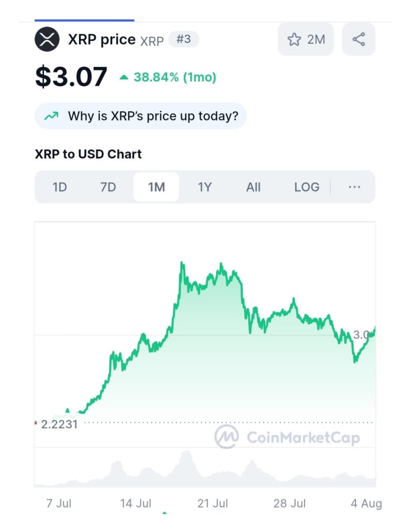This screenshot has height=532, width=410.
Task: Toggle the LOG scale option
Action: pos(307,187)
